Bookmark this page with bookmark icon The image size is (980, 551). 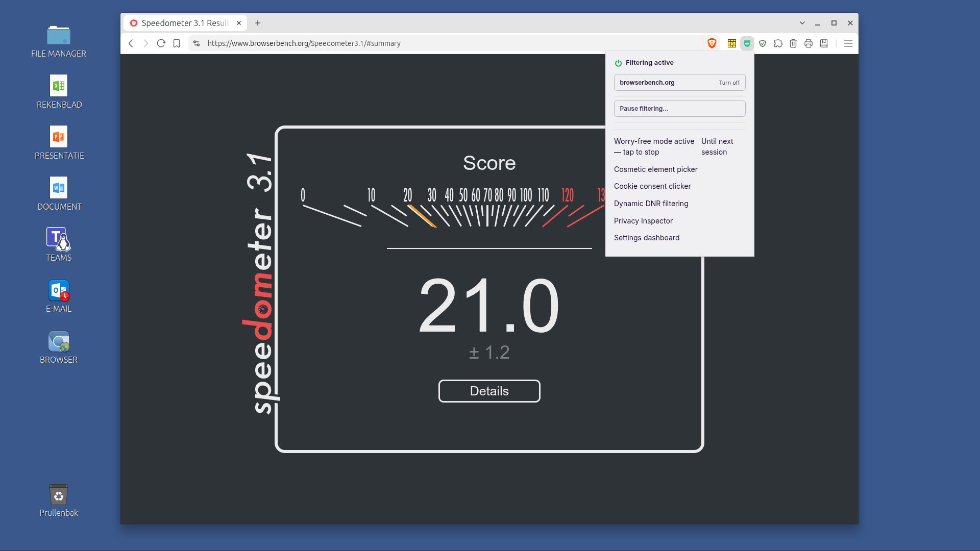tap(177, 43)
